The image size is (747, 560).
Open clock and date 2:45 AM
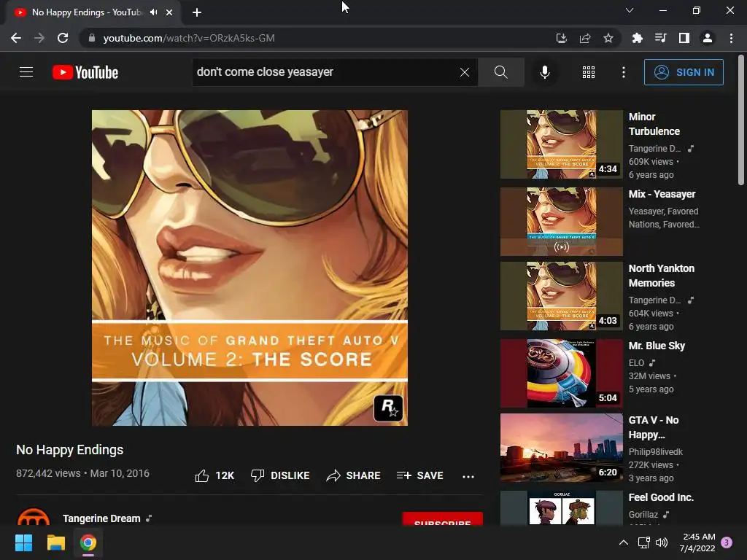tap(698, 542)
